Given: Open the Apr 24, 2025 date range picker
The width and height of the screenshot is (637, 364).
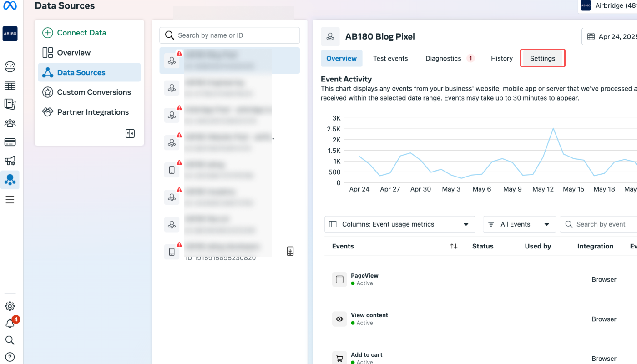Looking at the screenshot, I should [610, 37].
